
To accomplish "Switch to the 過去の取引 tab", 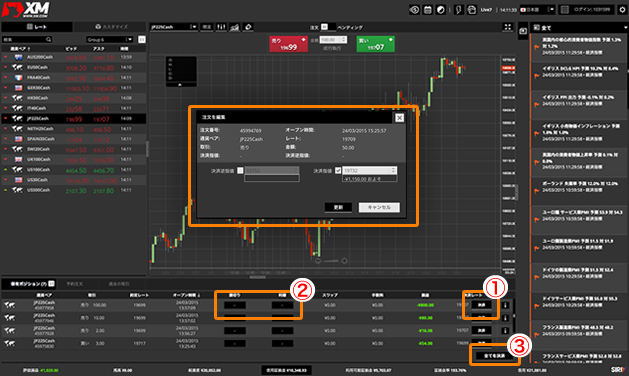I will 119,284.
